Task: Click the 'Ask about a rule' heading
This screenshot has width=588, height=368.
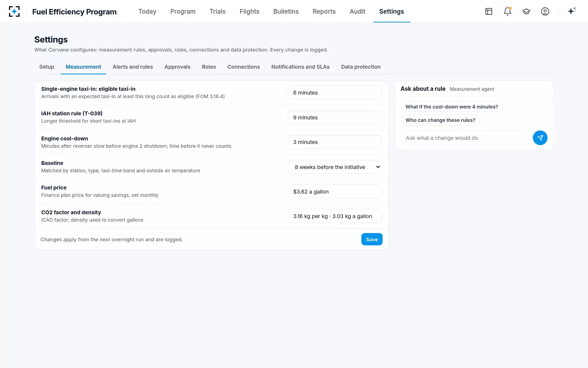Action: pos(423,89)
